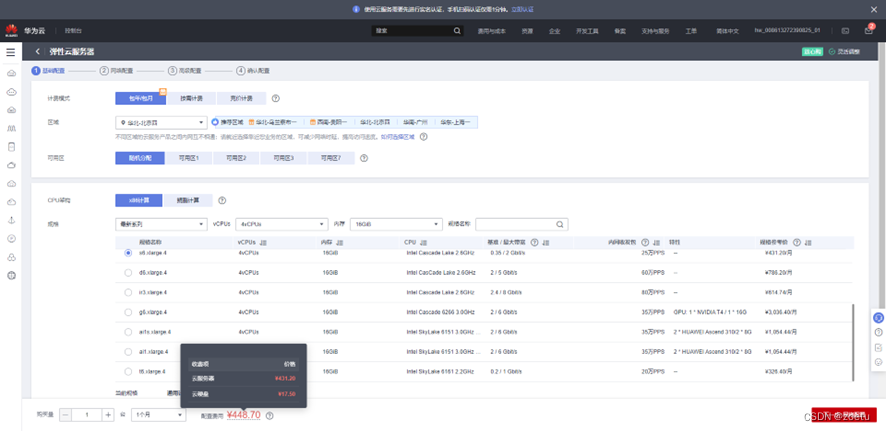This screenshot has height=431, width=886.
Task: Open the hamburger menu in the sidebar
Action: pos(11,53)
